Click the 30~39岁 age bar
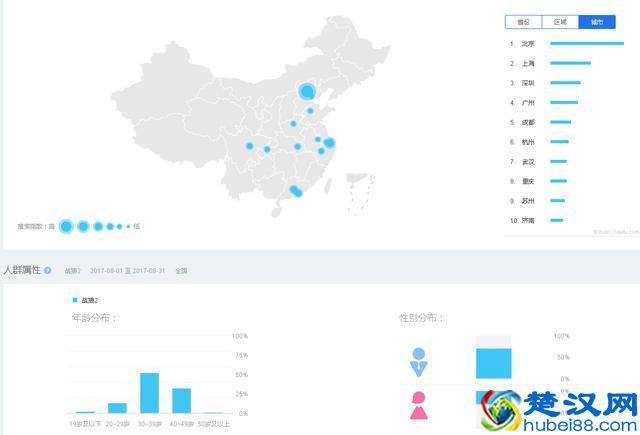 pyautogui.click(x=149, y=393)
